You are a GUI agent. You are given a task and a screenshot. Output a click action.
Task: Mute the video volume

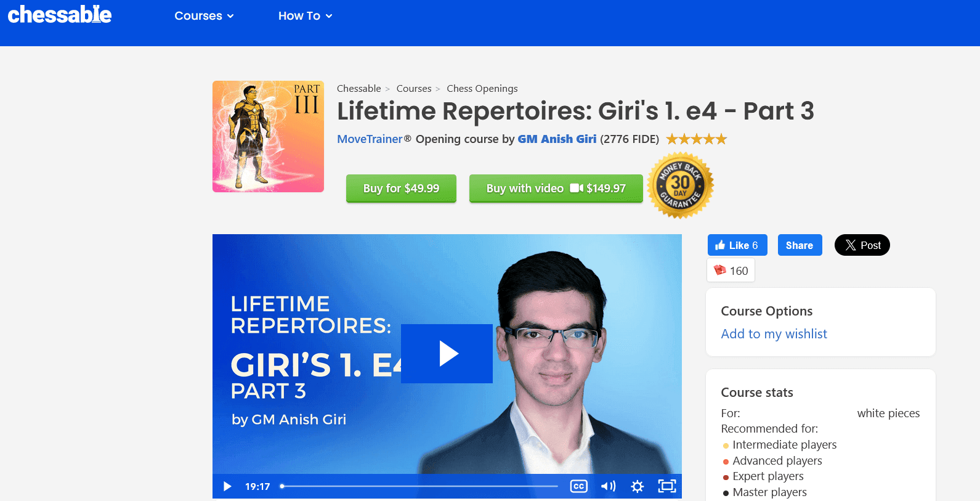608,486
